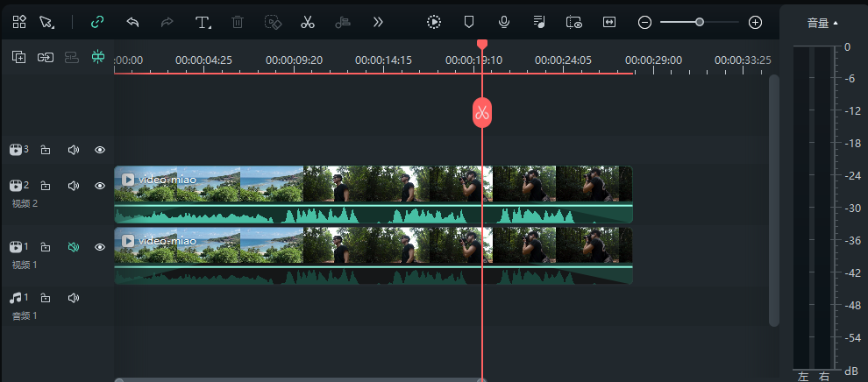
Task: Click the zoom-to-fit timeline icon
Action: [608, 22]
